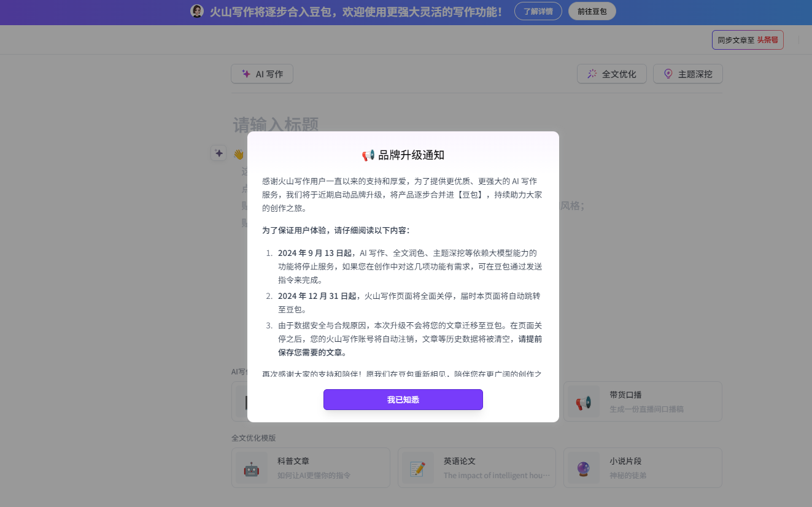Click the text The impact of intelligent hou…
This screenshot has height=507, width=812.
pos(497,475)
